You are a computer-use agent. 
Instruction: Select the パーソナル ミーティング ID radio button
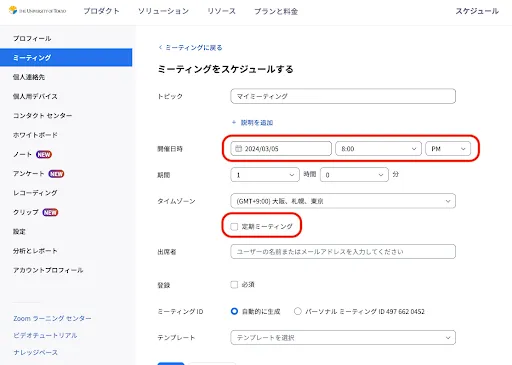[x=298, y=311]
